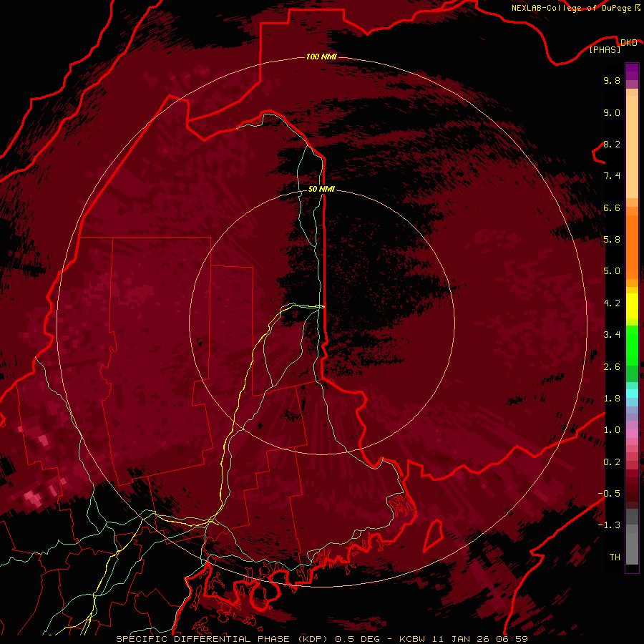Click the 1.8 scale value
The image size is (644, 644).
tap(612, 399)
